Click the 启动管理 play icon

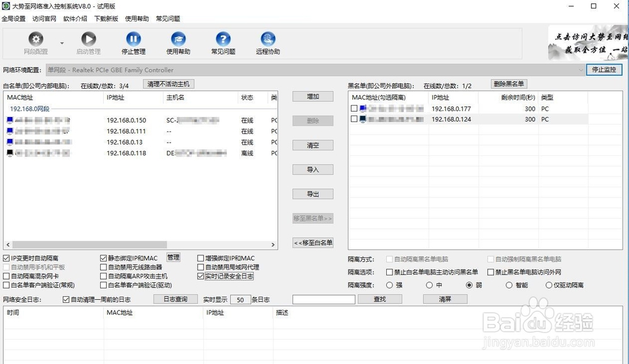point(88,39)
